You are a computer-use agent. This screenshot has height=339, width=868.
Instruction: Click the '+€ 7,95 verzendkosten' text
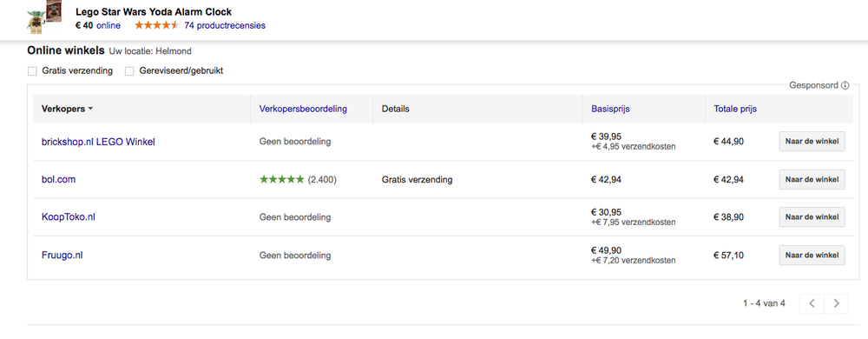tap(634, 223)
